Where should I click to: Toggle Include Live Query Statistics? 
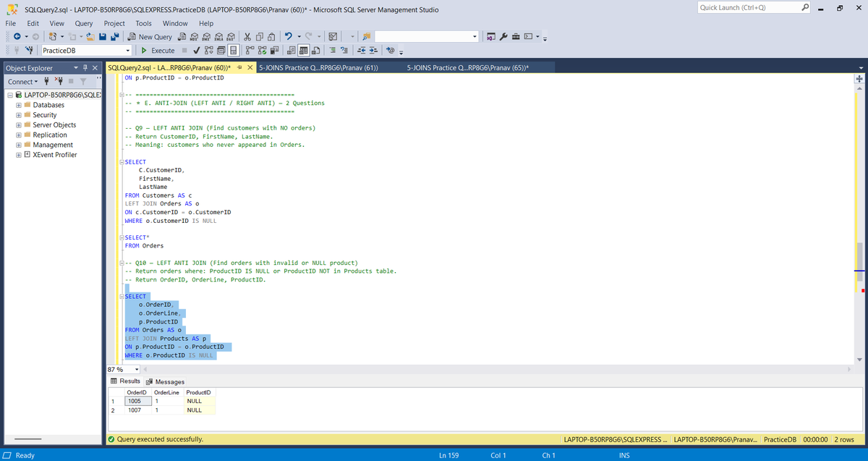click(262, 51)
